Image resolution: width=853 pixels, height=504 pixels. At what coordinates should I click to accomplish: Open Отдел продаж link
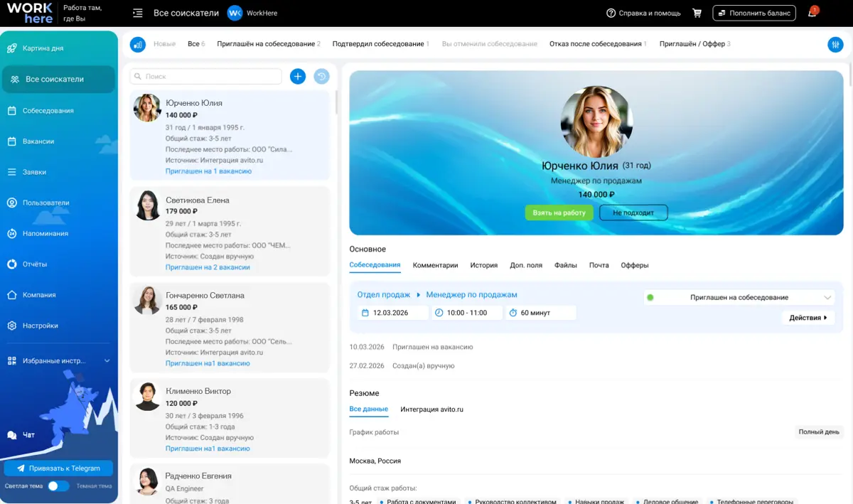click(x=384, y=294)
